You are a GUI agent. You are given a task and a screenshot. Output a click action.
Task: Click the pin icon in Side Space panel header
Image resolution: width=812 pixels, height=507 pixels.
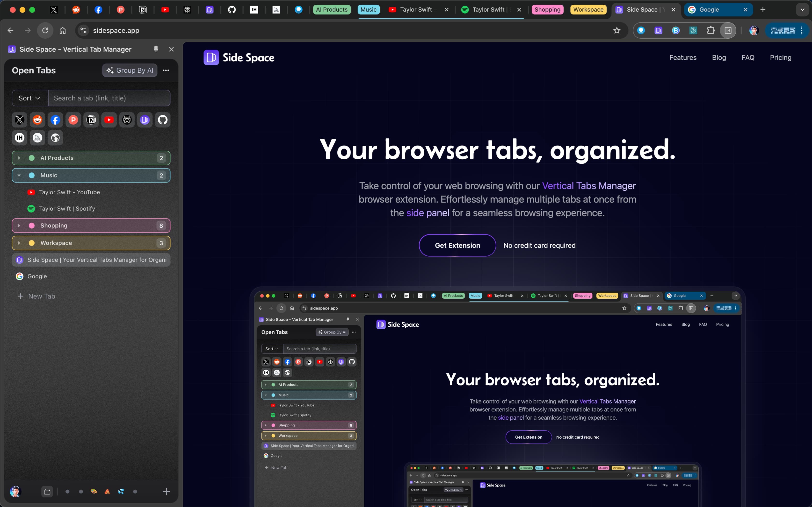[156, 49]
